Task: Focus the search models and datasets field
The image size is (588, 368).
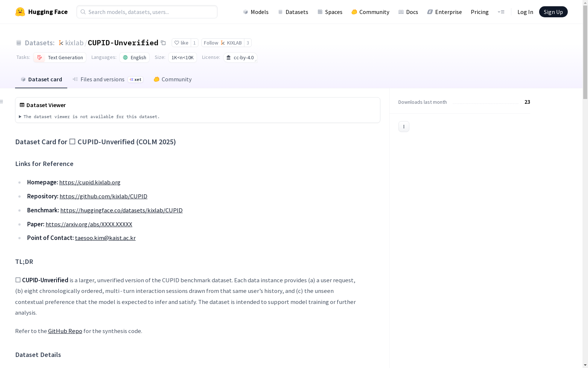Action: 147,12
